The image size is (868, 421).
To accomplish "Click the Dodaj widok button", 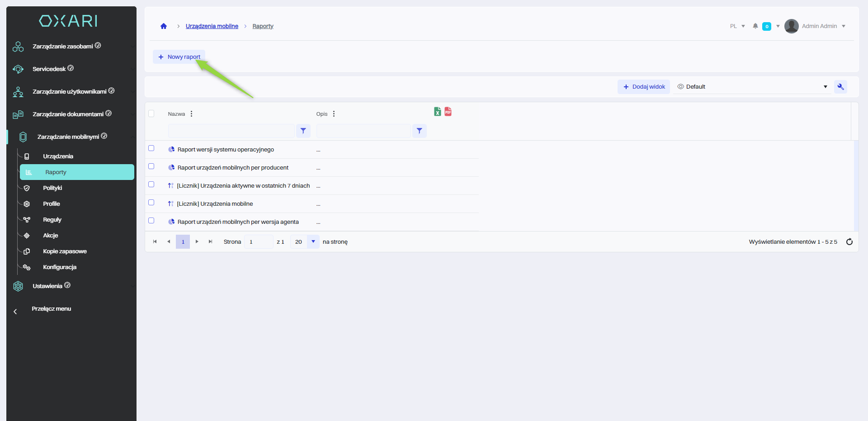I will [644, 87].
